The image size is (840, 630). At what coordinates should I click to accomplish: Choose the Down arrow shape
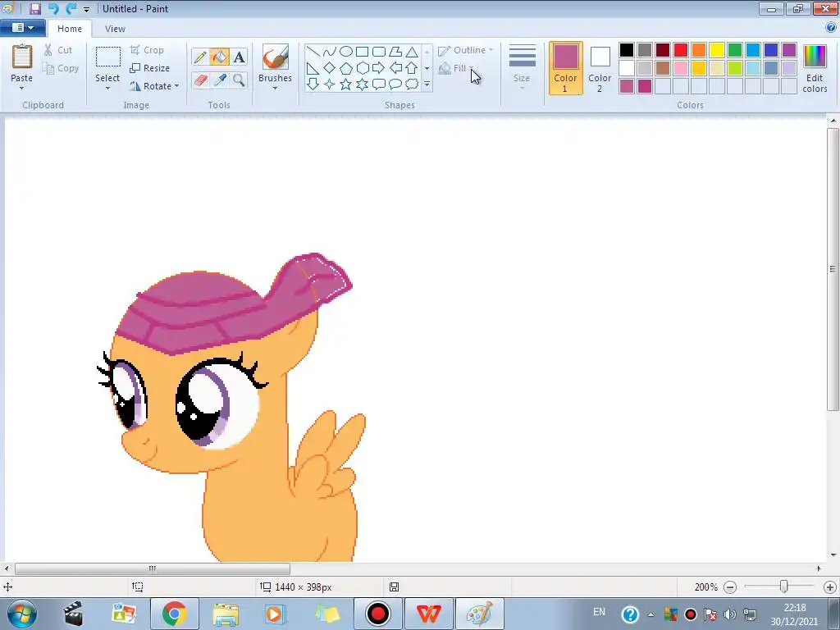313,84
